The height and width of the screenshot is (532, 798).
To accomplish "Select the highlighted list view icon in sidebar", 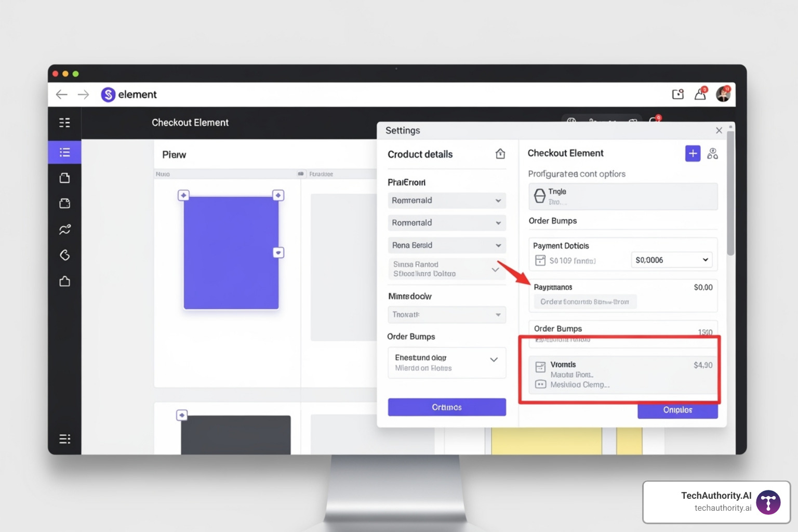I will [64, 152].
